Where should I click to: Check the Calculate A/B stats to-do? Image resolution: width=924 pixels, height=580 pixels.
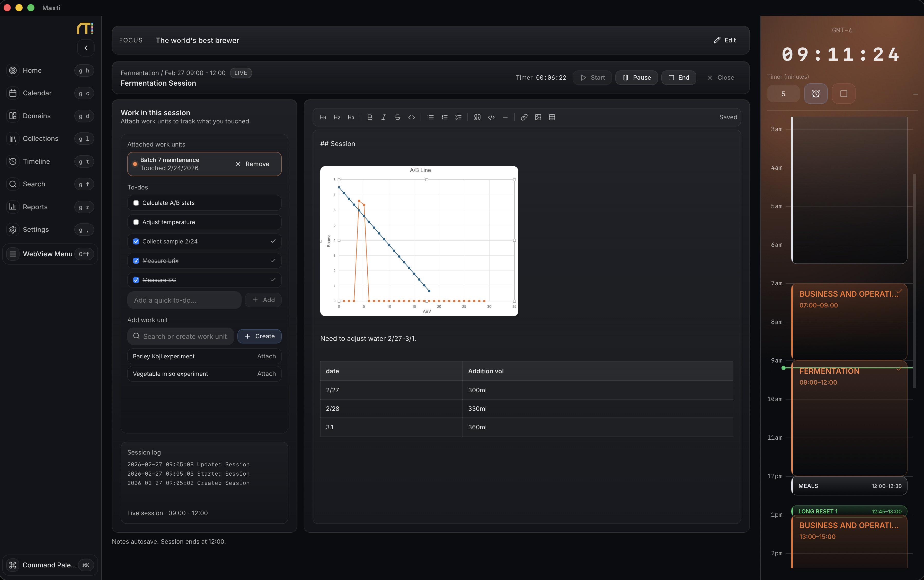point(136,203)
